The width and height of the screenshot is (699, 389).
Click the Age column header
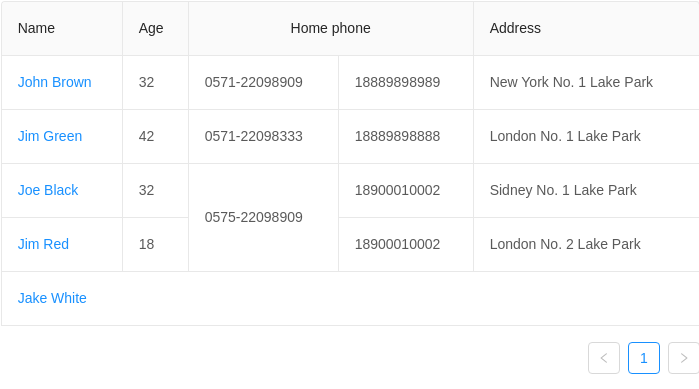156,29
